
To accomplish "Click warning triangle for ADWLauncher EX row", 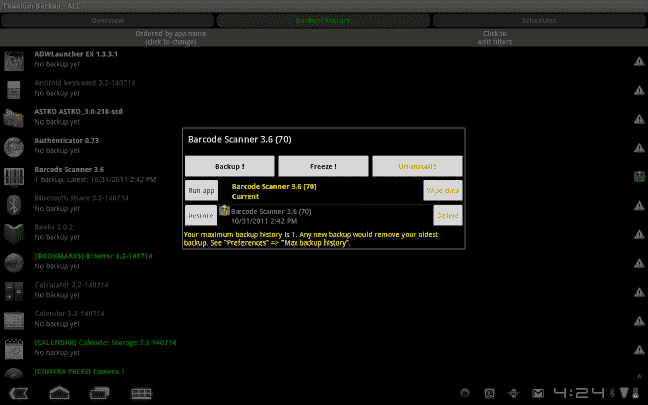I will tap(639, 62).
